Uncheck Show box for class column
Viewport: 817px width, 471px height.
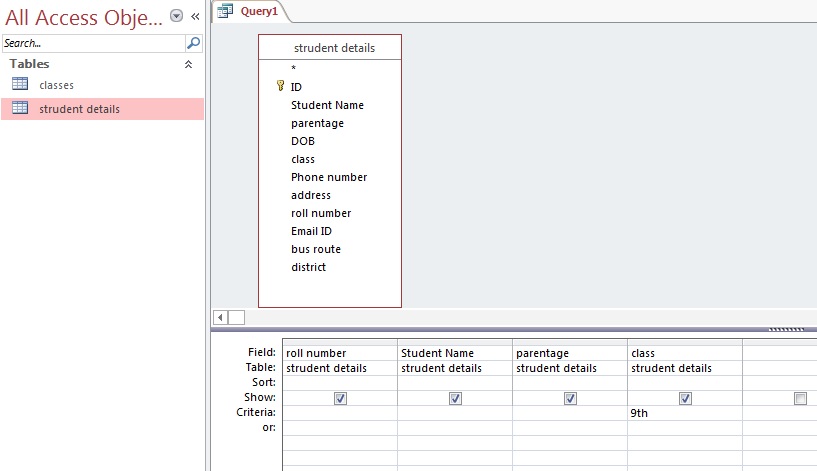(x=685, y=398)
